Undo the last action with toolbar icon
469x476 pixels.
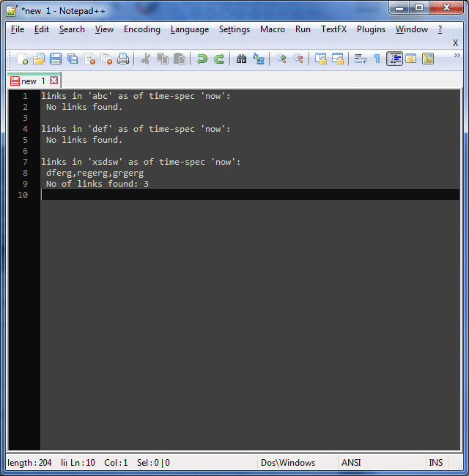(x=202, y=59)
